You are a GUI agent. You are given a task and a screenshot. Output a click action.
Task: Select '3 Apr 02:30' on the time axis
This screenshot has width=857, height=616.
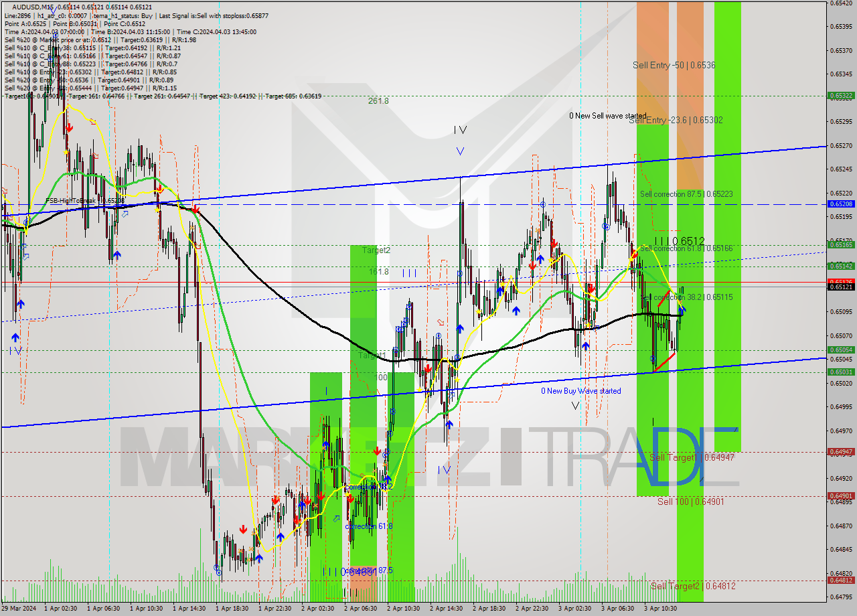pos(575,609)
